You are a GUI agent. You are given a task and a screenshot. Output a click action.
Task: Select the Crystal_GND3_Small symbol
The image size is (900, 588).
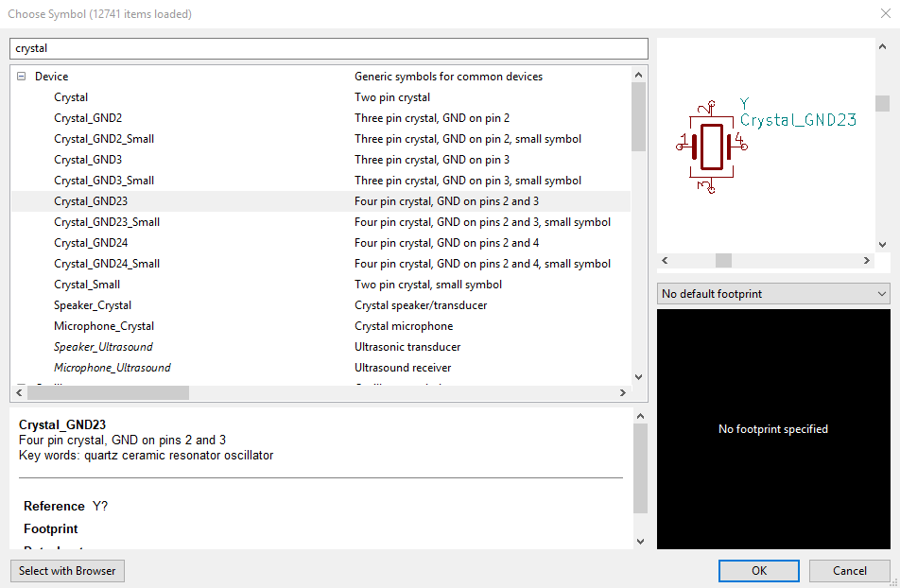click(104, 181)
